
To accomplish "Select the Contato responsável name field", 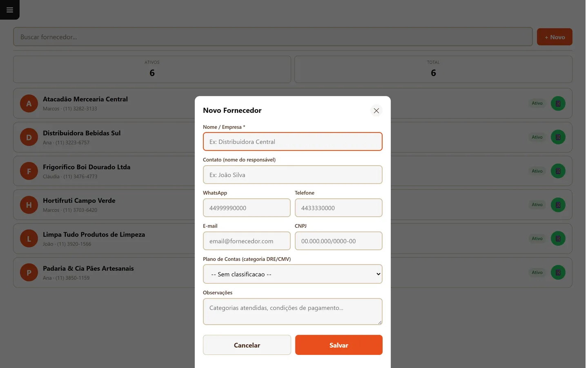I will [x=293, y=175].
